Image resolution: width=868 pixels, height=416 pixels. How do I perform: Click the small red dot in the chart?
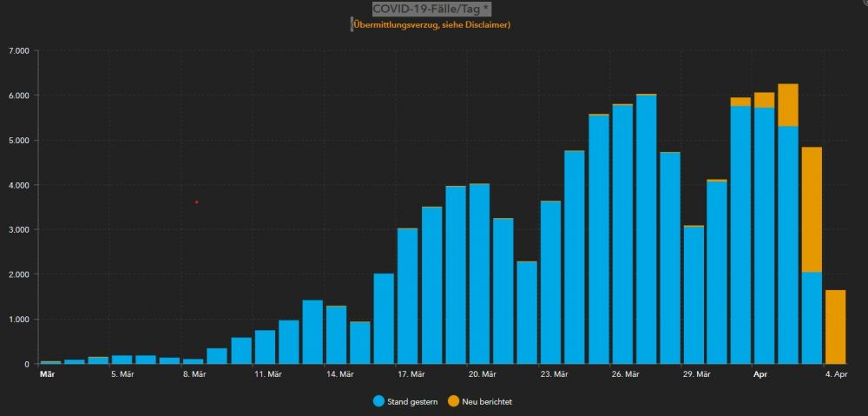pos(196,201)
